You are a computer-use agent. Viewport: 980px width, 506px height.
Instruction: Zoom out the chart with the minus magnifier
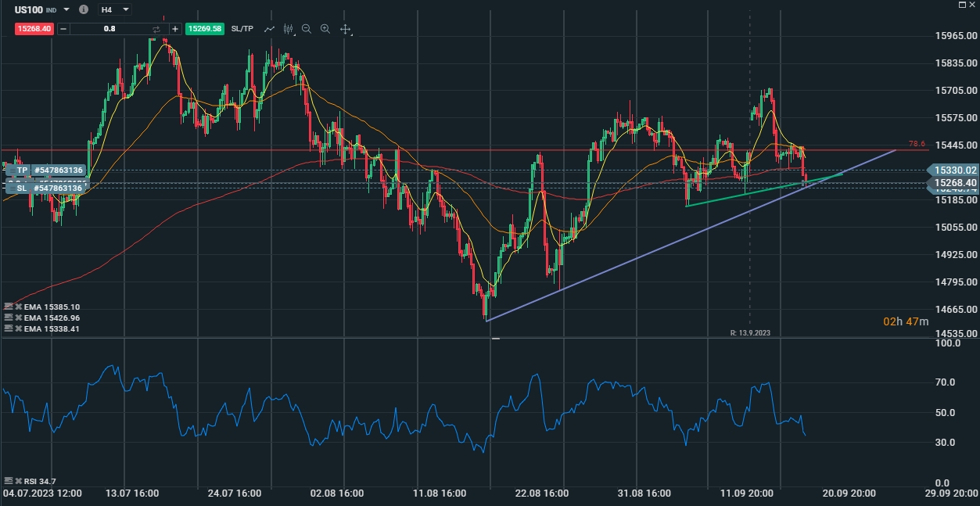click(307, 29)
